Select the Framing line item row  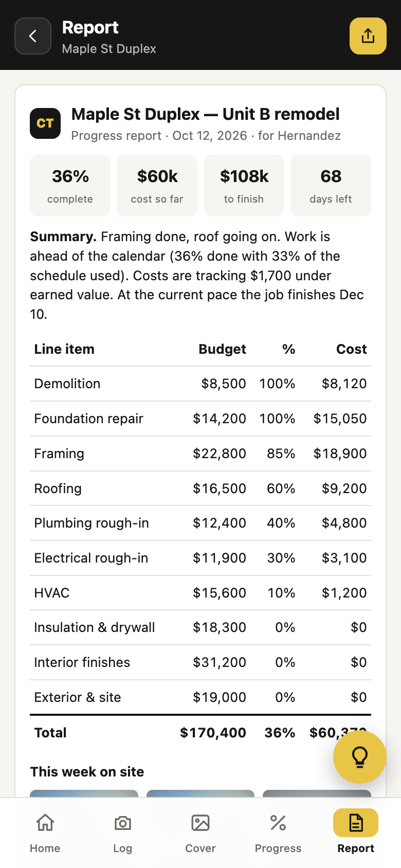(200, 454)
